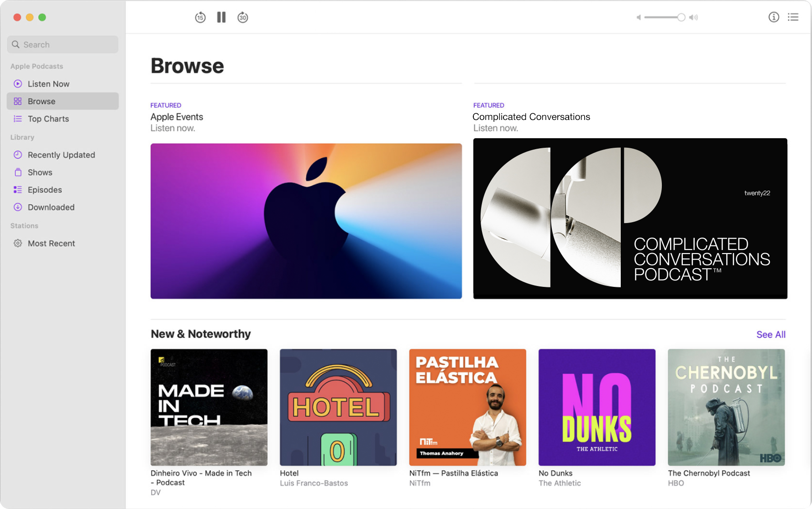Open Recently Updated library section
812x509 pixels.
tap(63, 155)
